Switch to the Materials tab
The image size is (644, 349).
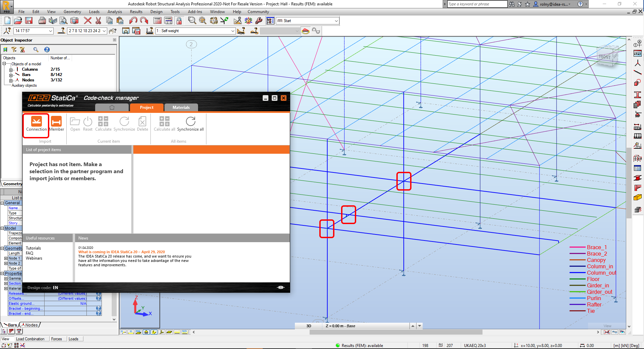coord(181,108)
